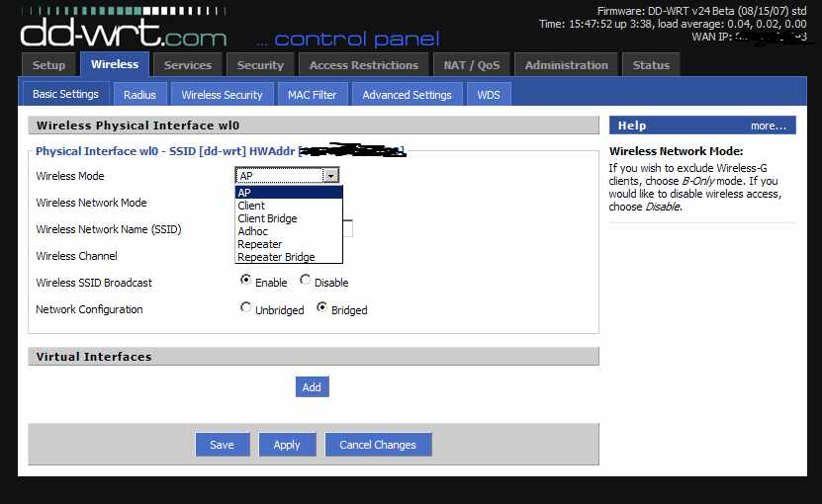Click the Wireless Network Mode label
Viewport: 822px width, 504px height.
(91, 203)
